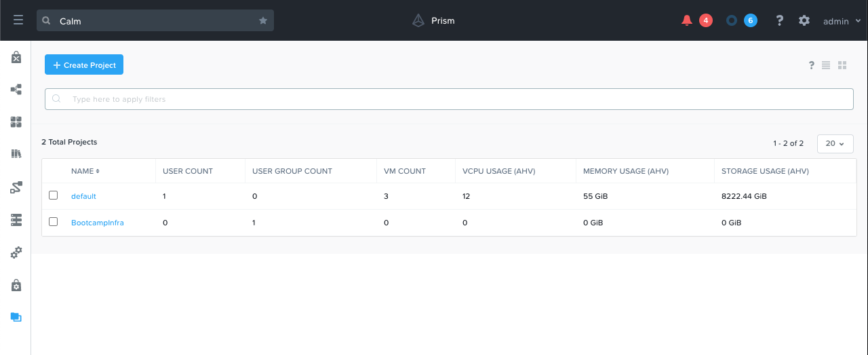The image size is (868, 355).
Task: Bookmark Calm with the star icon
Action: (x=263, y=21)
